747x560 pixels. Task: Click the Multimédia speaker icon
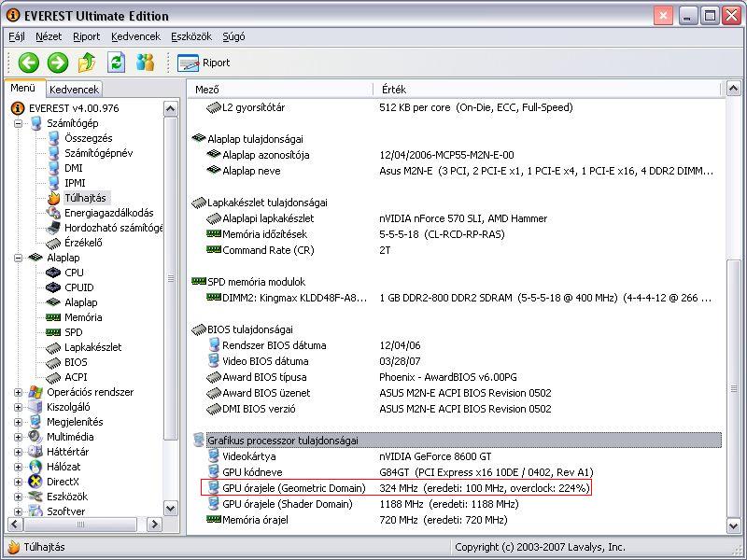pyautogui.click(x=35, y=437)
